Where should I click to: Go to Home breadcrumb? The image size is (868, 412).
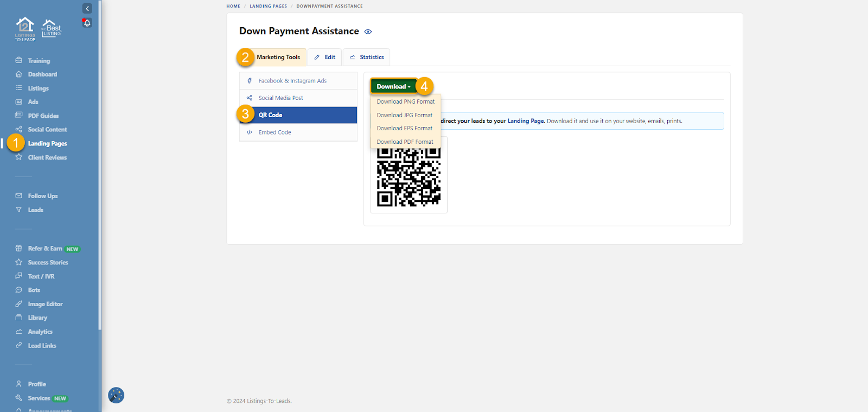(233, 7)
